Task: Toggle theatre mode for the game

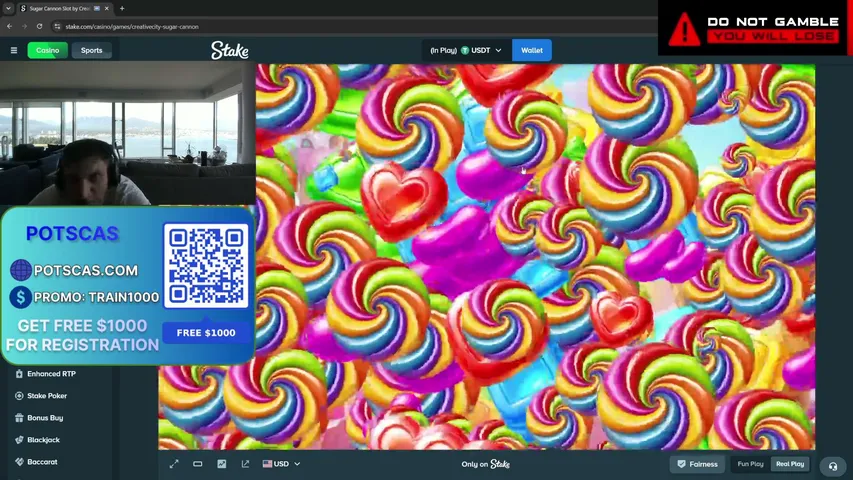Action: pos(197,464)
